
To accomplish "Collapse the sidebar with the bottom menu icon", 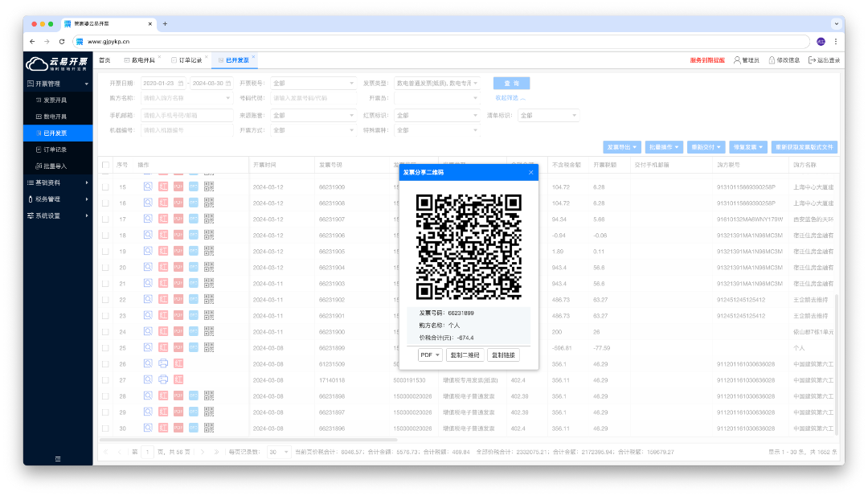I will click(58, 459).
